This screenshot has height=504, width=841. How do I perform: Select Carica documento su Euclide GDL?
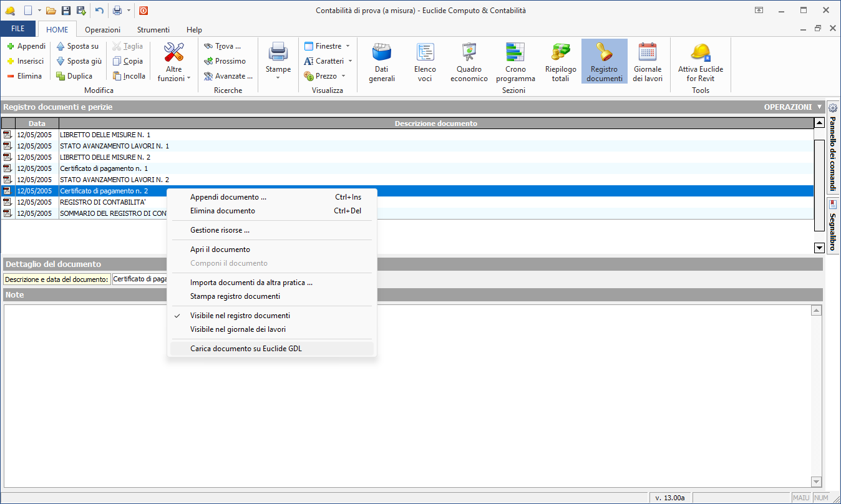point(245,349)
